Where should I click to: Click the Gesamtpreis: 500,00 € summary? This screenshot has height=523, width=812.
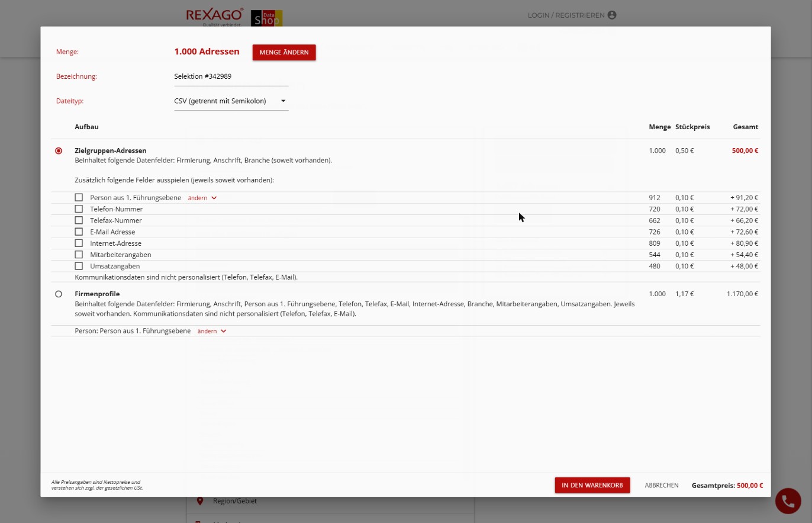click(x=727, y=485)
